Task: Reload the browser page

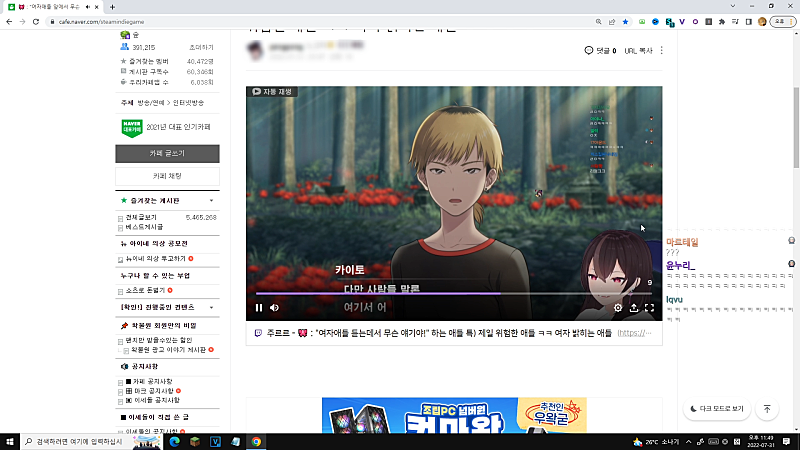Action: tap(36, 22)
